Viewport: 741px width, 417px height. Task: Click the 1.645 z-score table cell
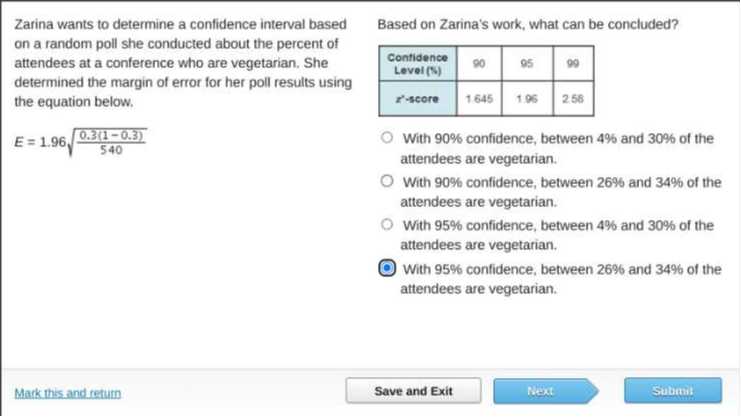[479, 99]
